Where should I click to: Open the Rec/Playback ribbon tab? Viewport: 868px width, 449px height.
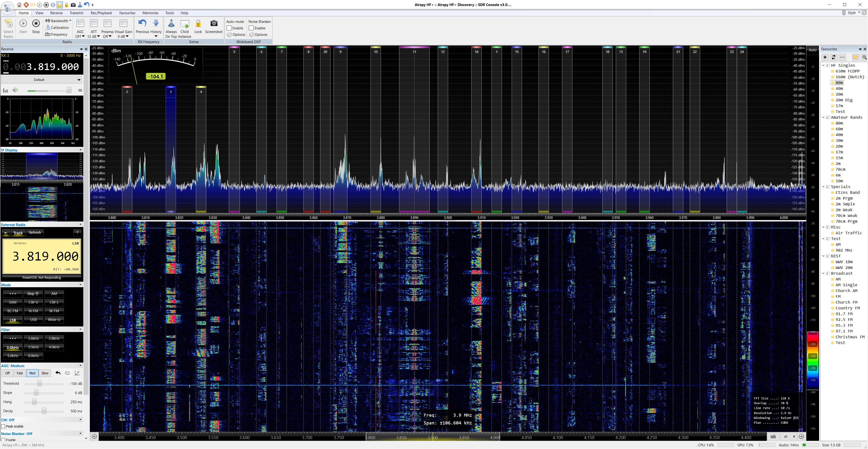point(101,13)
